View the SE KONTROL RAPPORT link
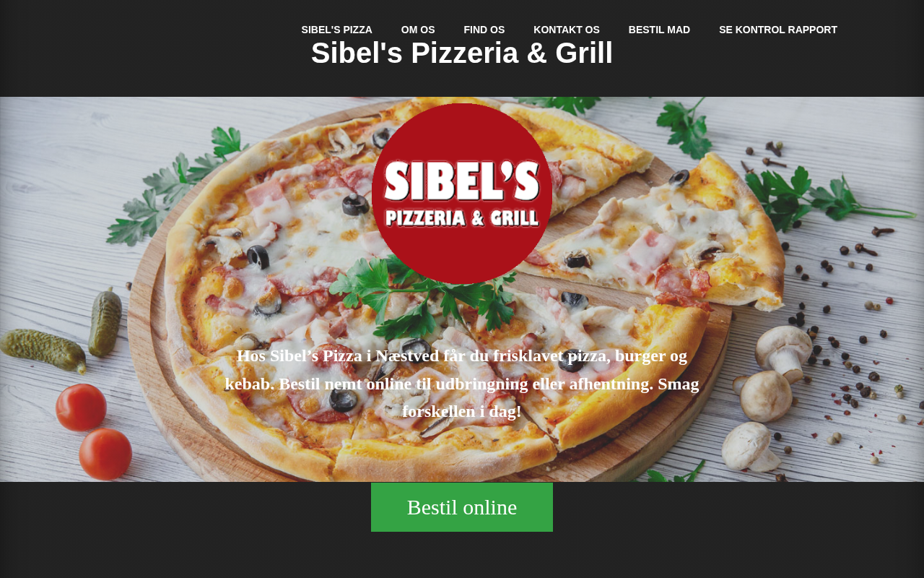This screenshot has width=924, height=578. point(778,30)
